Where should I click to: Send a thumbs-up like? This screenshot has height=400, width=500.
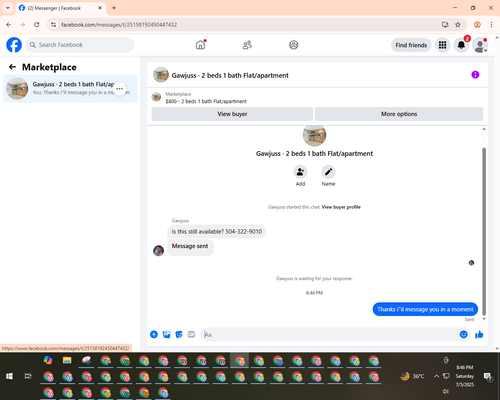tap(479, 334)
